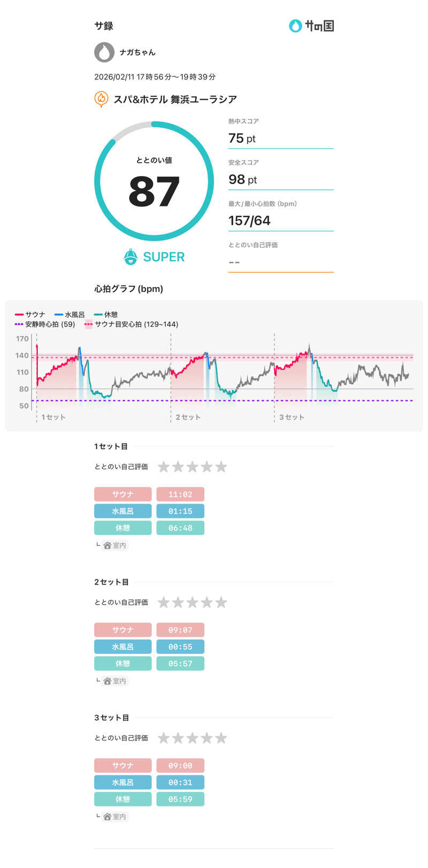Set 3セット目 rating to three stars

pos(193,738)
